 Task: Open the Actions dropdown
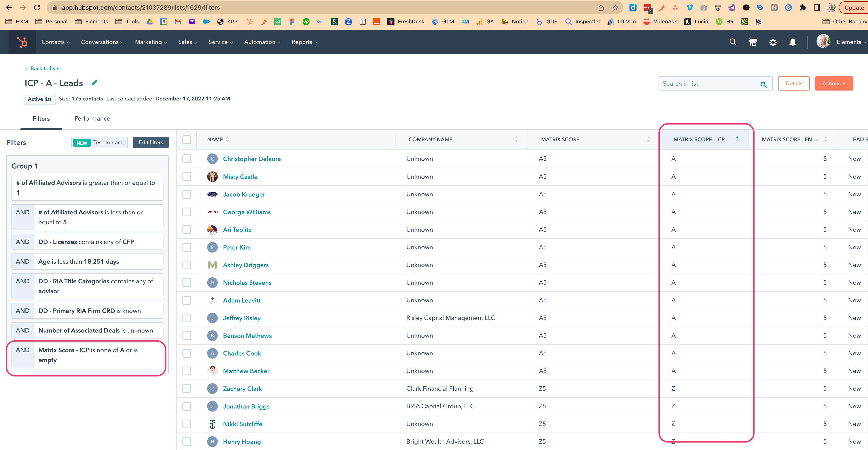pos(834,83)
